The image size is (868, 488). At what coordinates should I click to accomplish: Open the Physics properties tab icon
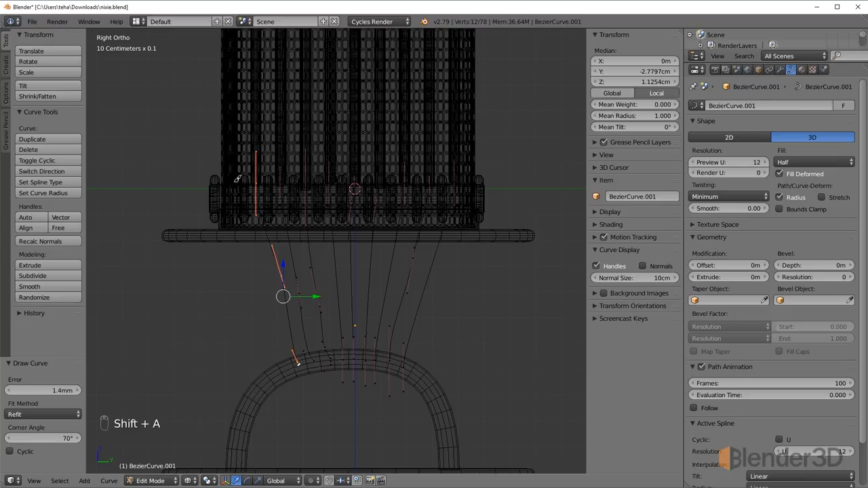coord(823,69)
